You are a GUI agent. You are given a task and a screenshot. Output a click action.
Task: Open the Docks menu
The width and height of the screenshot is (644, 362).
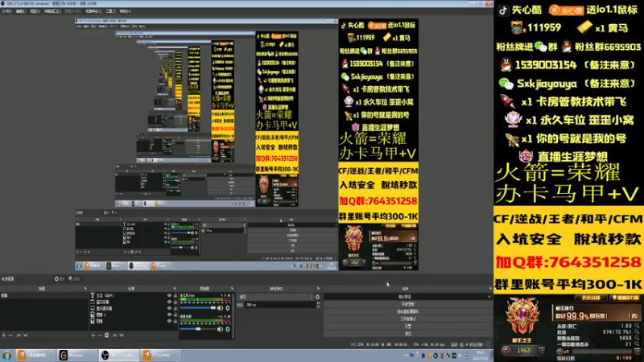[x=52, y=11]
